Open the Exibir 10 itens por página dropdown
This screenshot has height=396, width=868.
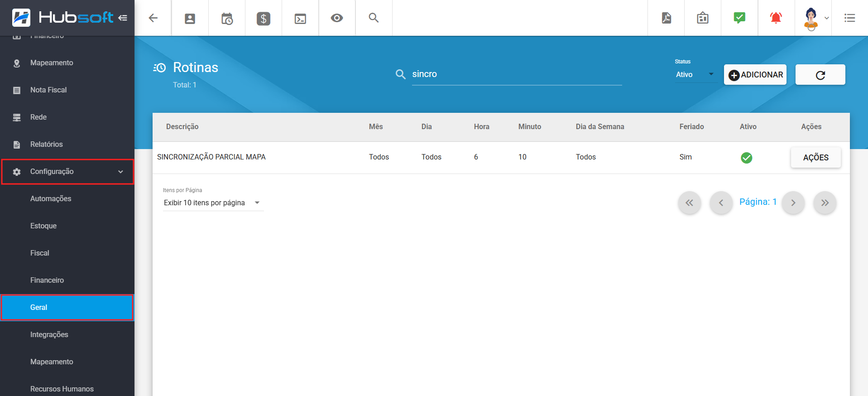[x=213, y=203]
